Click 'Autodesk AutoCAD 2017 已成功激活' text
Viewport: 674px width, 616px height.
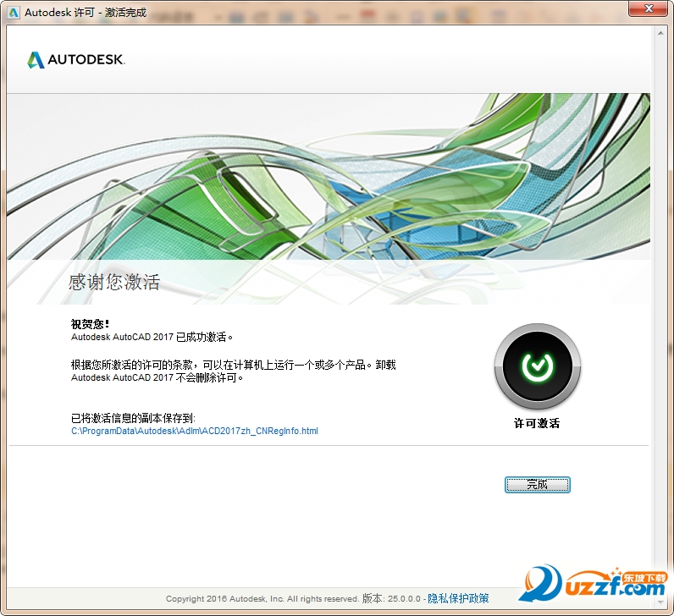[x=152, y=338]
